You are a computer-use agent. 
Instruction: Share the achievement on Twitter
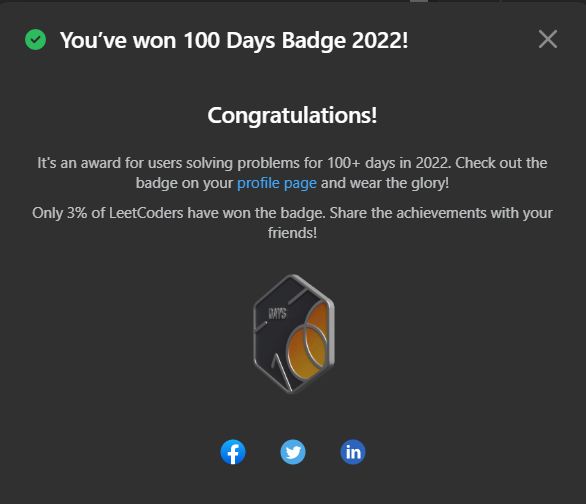(x=293, y=452)
